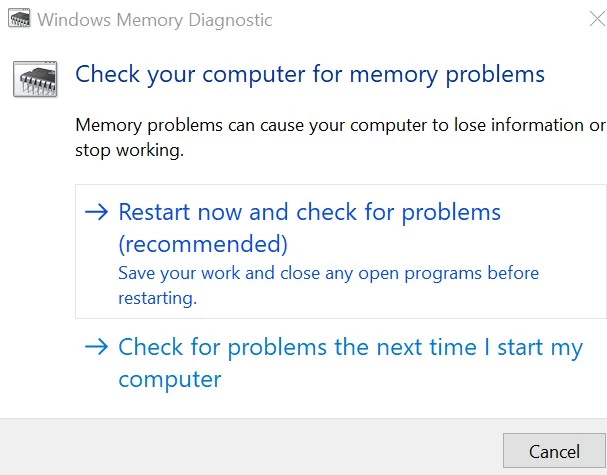The width and height of the screenshot is (607, 475).
Task: Click the word computer on second option's last line
Action: [170, 379]
